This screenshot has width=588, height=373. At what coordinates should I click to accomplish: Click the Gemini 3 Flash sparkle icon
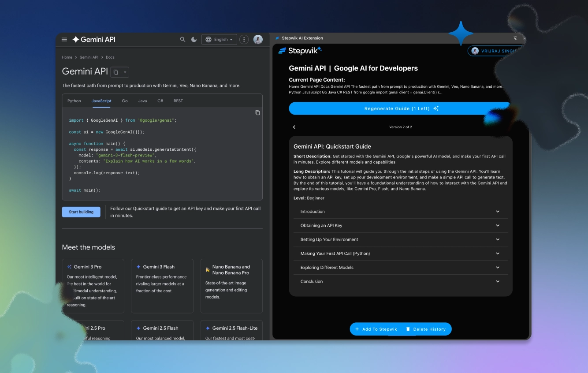(x=138, y=267)
